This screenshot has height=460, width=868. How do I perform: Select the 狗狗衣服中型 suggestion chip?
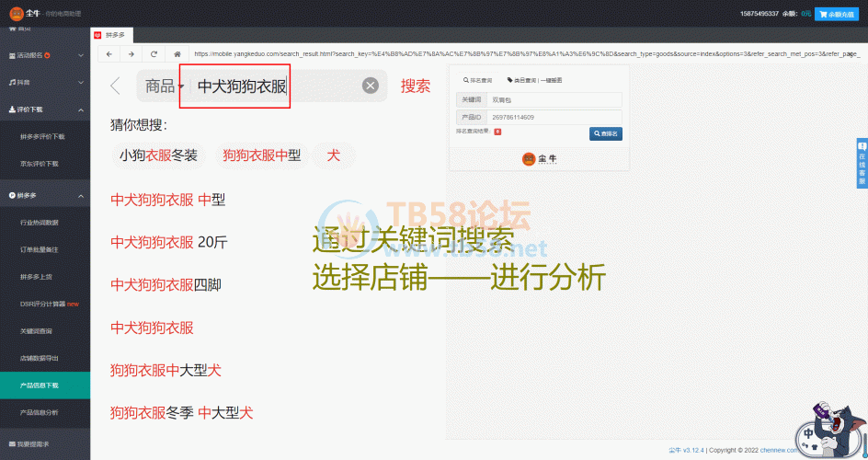pos(261,155)
